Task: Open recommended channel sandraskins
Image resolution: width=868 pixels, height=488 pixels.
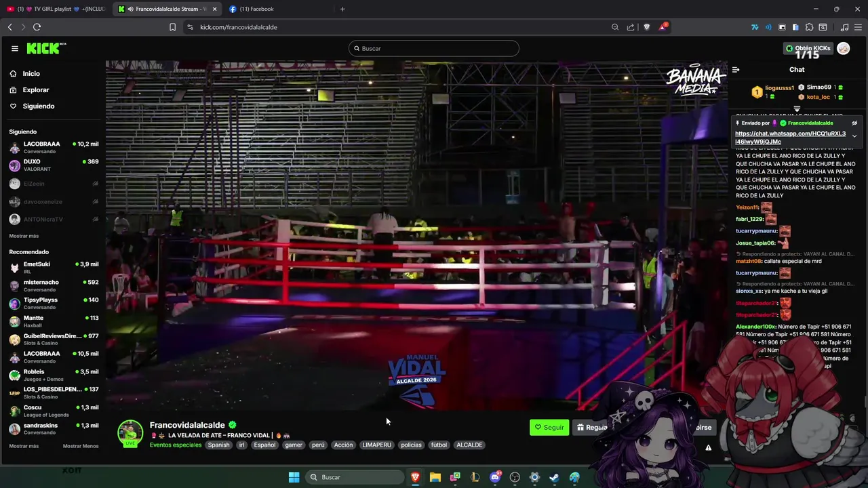Action: point(54,428)
